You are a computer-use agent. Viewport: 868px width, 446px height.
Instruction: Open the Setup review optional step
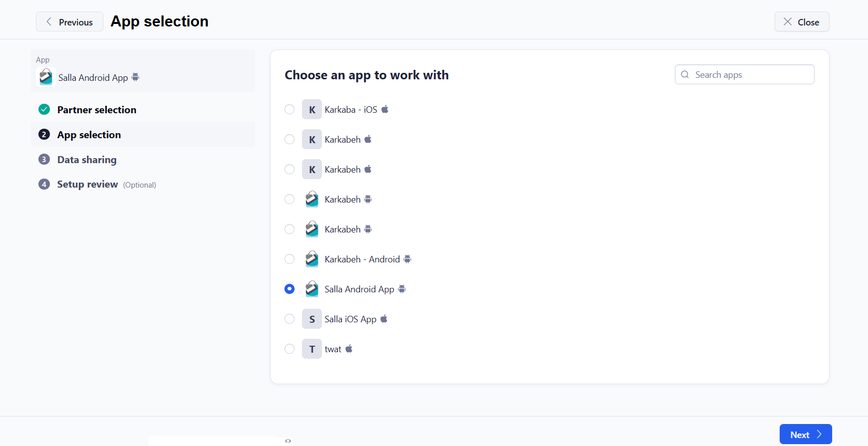click(x=88, y=185)
